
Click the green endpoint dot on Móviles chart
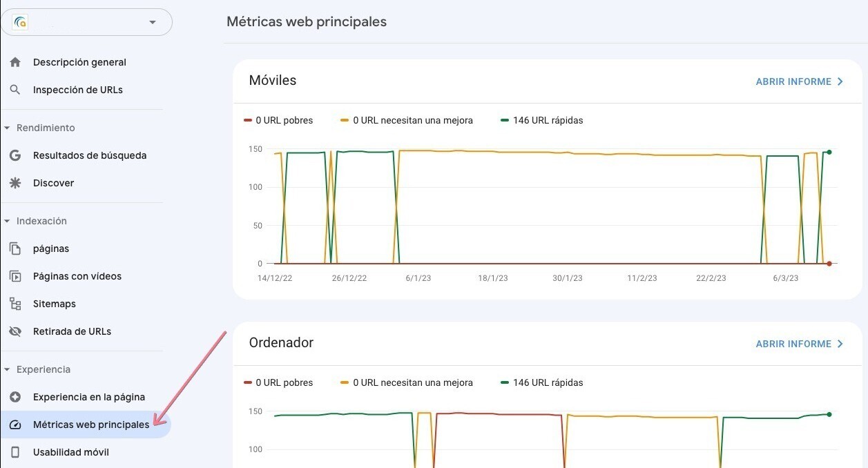pos(829,152)
